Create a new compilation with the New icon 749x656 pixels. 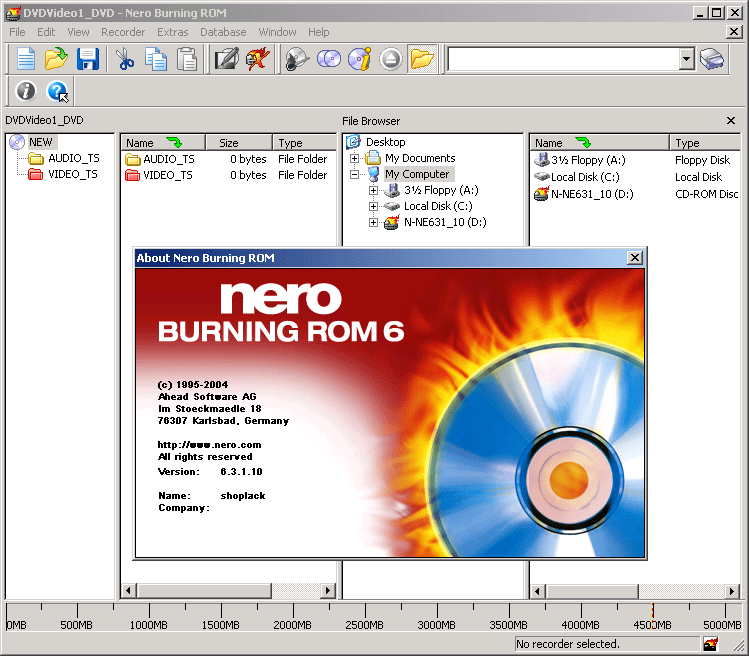[26, 59]
